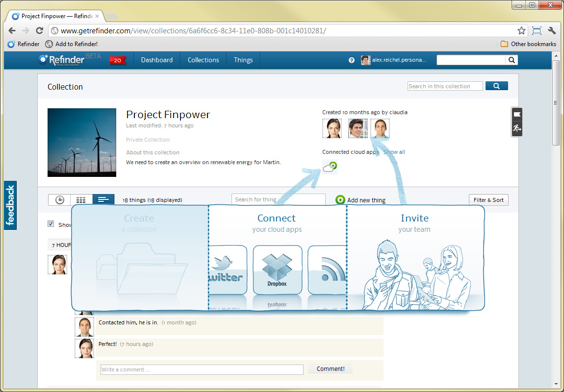The height and width of the screenshot is (392, 564).
Task: Click the flag icon on right sidebar
Action: [x=517, y=115]
